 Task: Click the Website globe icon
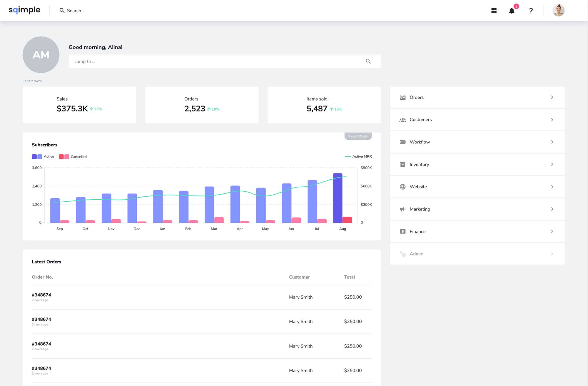click(402, 187)
